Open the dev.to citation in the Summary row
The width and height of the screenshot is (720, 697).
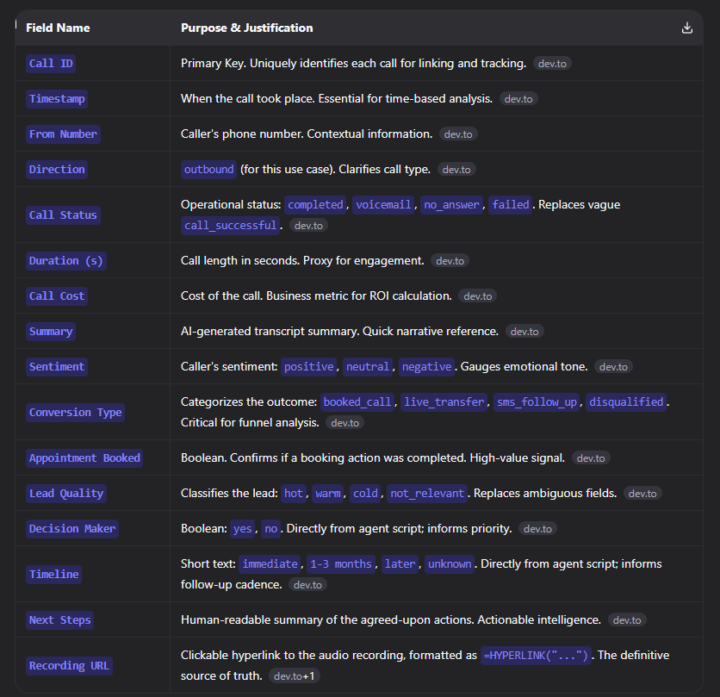pos(524,331)
